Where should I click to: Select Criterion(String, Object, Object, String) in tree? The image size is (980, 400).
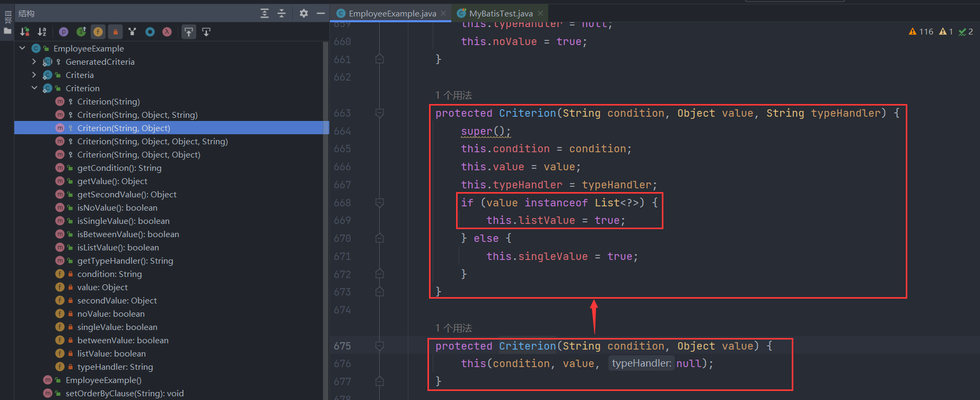coord(153,141)
